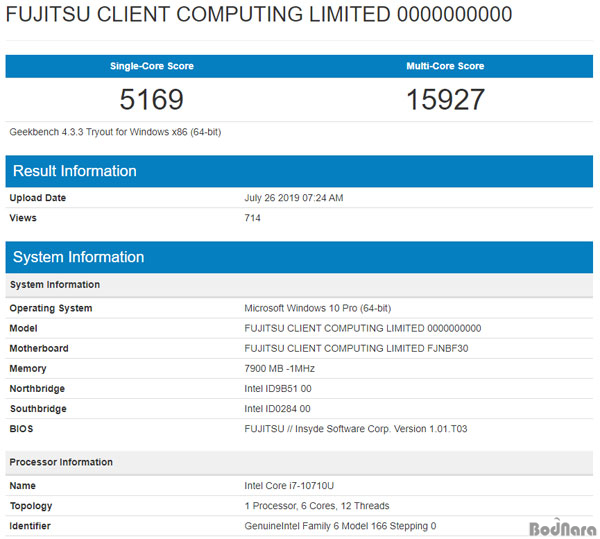Select the date July 26 2019 07:24 AM
The height and width of the screenshot is (539, 600).
coord(293,198)
